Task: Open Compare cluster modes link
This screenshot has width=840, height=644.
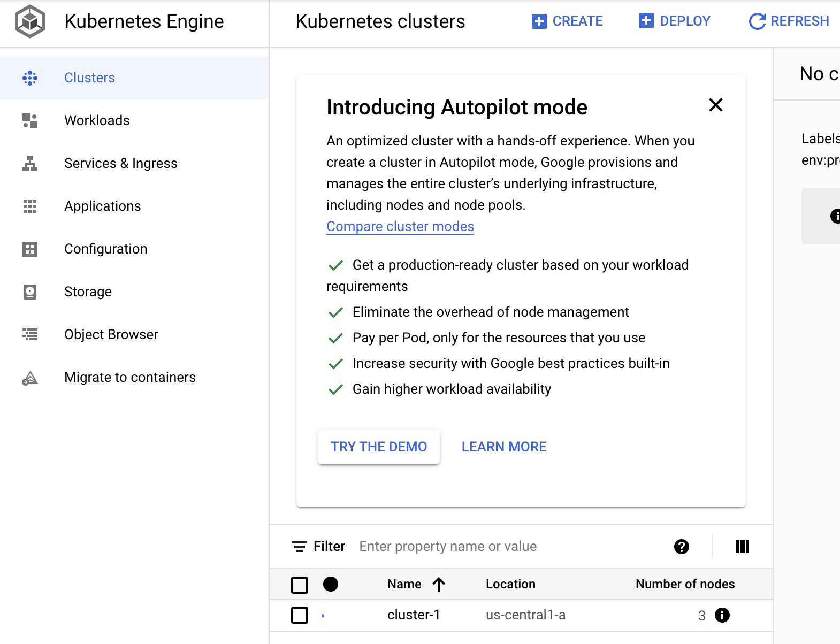Action: 400,227
